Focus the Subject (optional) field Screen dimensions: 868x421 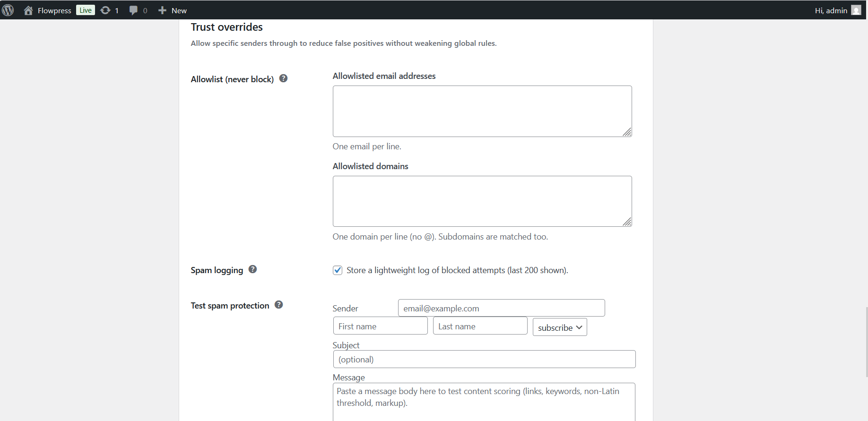pyautogui.click(x=485, y=359)
